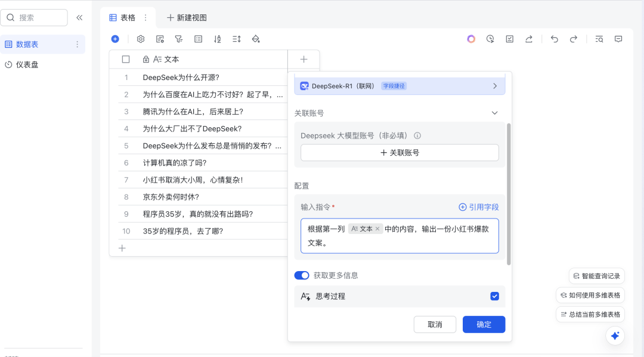Viewport: 644px width, 357px height.
Task: Open 如何使用多维表格 help
Action: [590, 296]
